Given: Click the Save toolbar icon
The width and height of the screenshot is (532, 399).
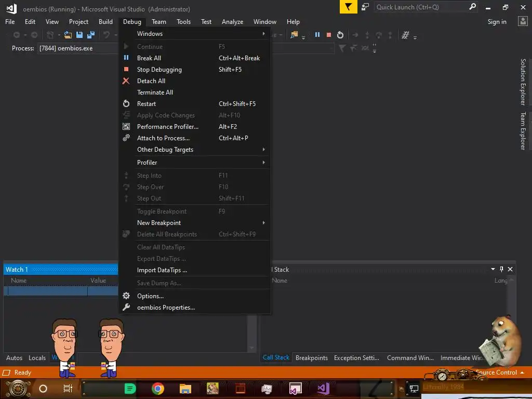Looking at the screenshot, I should [79, 35].
